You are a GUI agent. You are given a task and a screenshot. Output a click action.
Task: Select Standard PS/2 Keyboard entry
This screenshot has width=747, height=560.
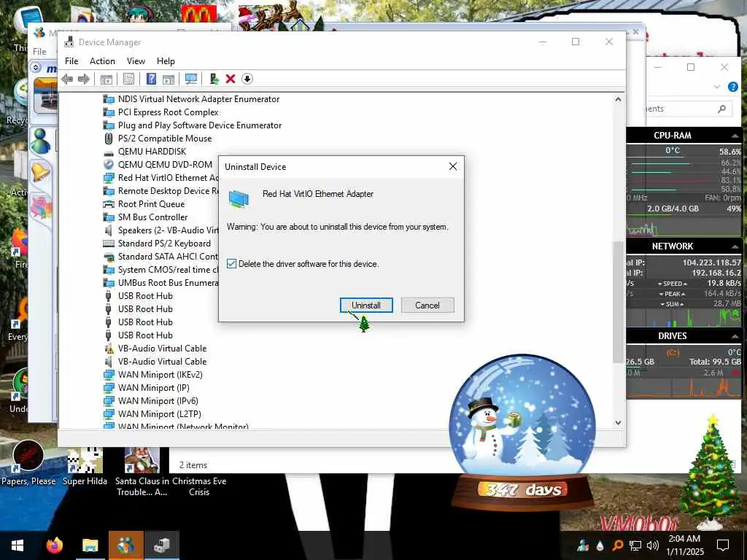pos(164,244)
